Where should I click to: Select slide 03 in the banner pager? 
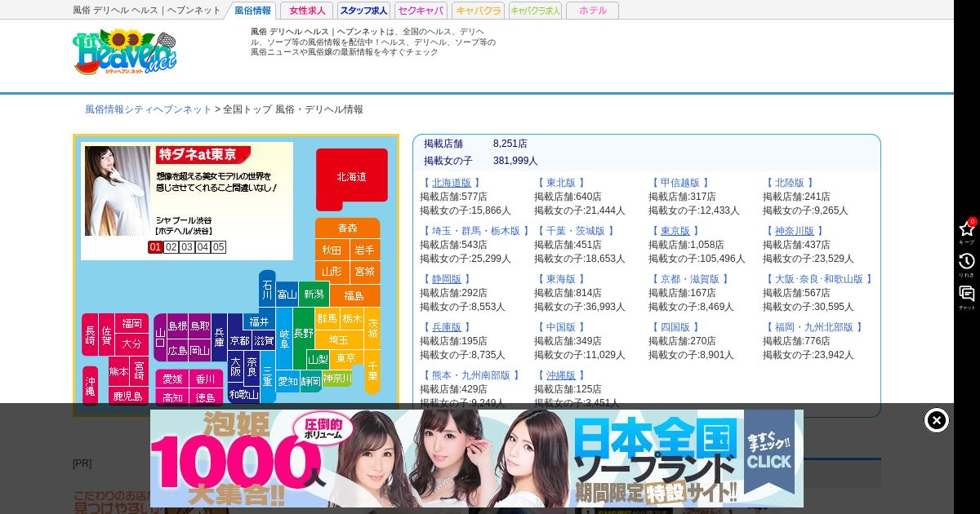187,247
